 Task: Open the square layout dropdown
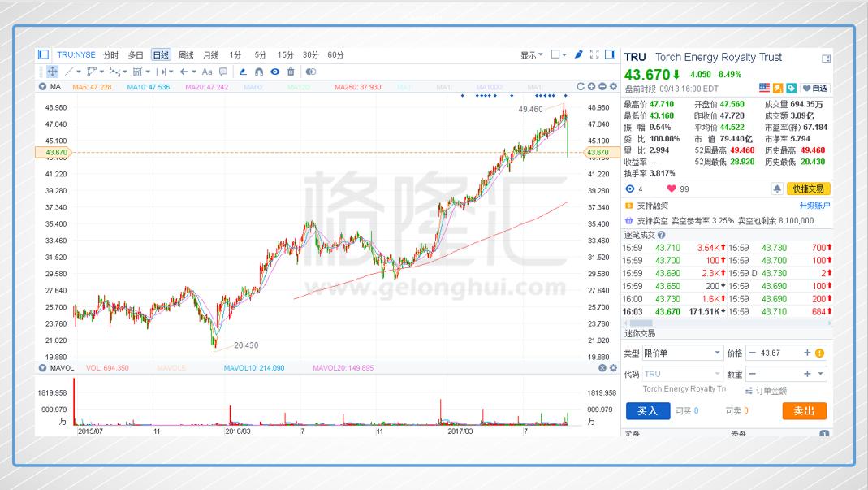[559, 54]
